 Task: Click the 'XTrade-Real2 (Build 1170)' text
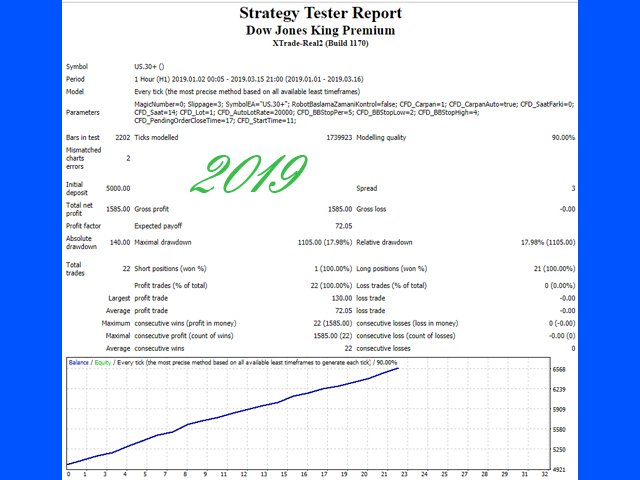click(320, 43)
